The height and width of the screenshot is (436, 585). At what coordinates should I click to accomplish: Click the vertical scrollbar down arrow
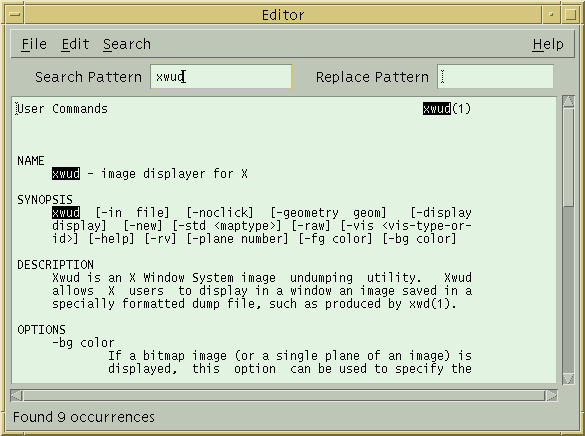[568, 378]
